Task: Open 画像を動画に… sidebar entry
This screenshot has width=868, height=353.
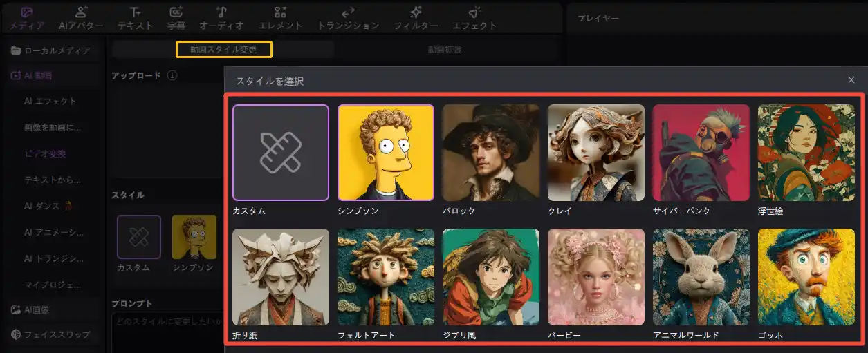Action: [53, 128]
